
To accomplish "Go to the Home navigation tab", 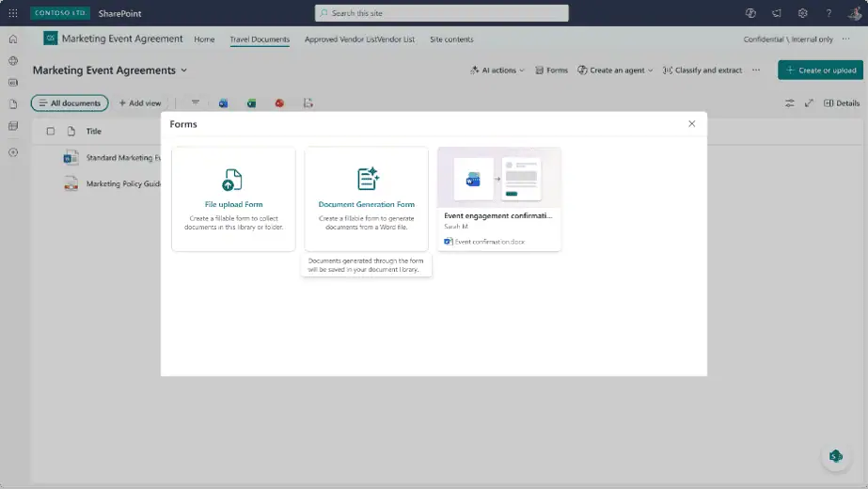I will 204,39.
